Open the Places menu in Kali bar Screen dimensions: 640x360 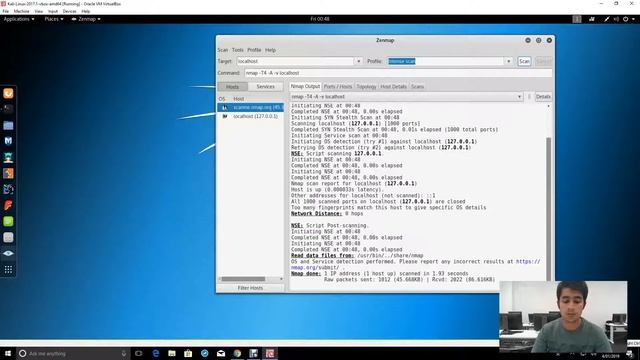click(x=53, y=19)
